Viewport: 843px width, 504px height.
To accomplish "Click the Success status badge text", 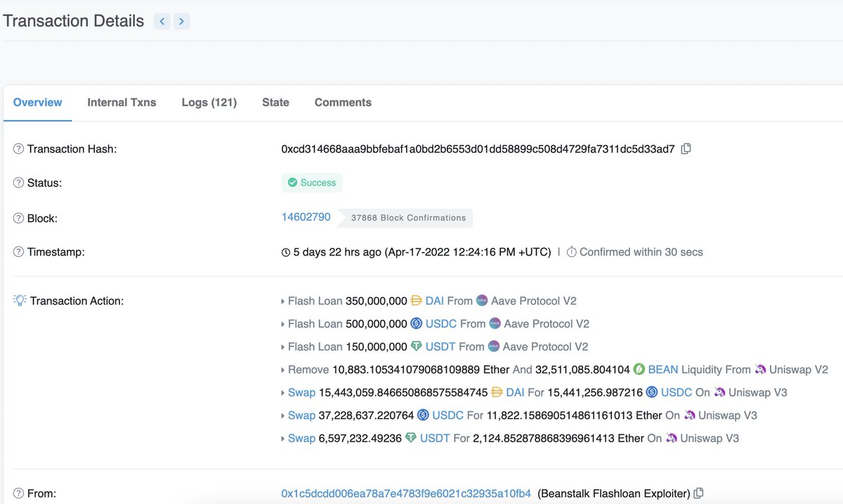I will click(x=318, y=183).
